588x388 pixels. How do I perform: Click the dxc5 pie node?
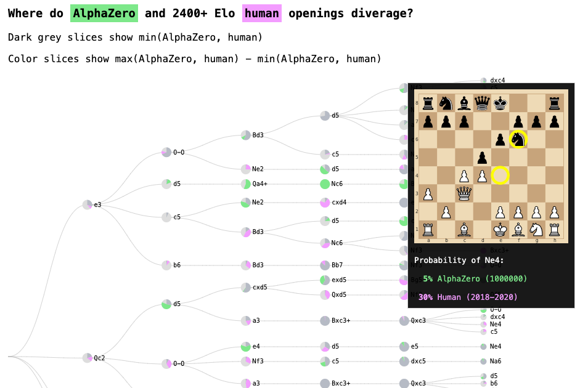[x=404, y=362]
